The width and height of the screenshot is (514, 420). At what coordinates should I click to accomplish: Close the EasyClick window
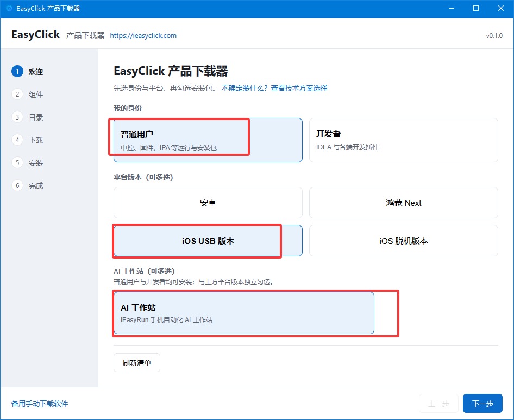pyautogui.click(x=501, y=8)
